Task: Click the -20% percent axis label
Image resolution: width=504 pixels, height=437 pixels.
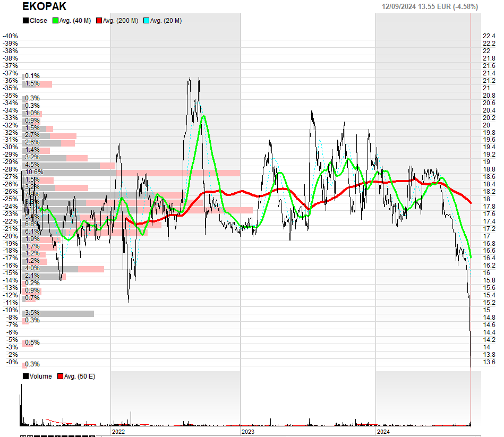Action: [10, 236]
